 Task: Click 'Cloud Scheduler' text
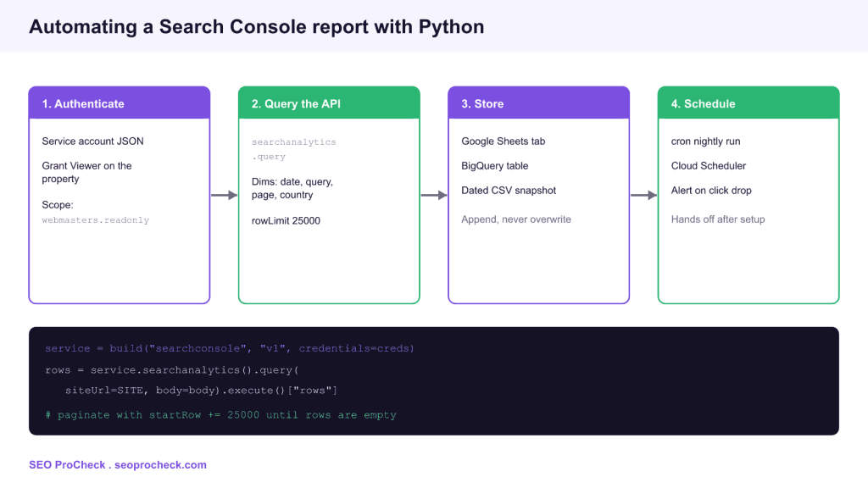click(709, 165)
